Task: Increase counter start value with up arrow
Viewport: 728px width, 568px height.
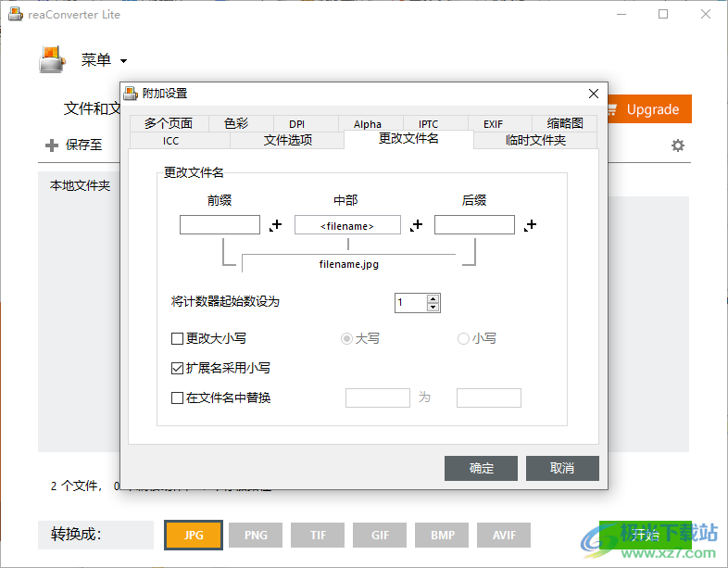Action: pyautogui.click(x=433, y=298)
